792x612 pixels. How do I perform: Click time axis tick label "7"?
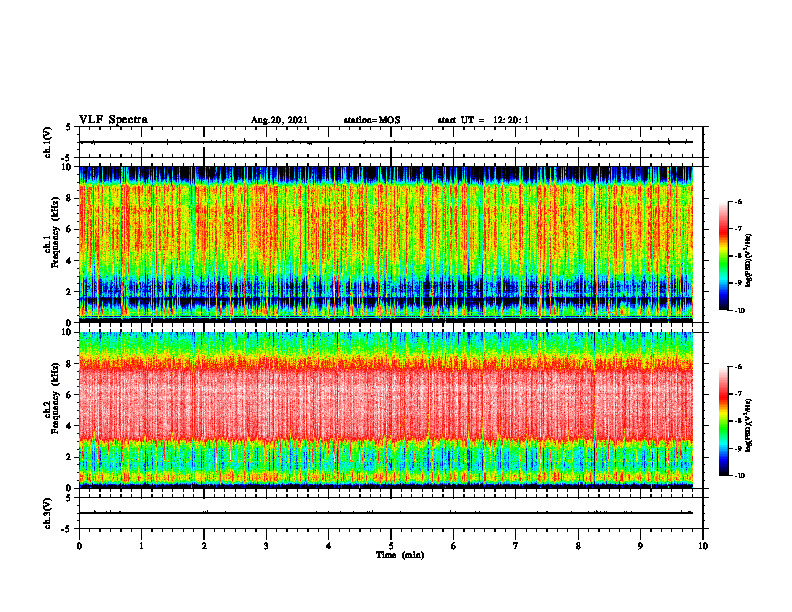(x=516, y=546)
